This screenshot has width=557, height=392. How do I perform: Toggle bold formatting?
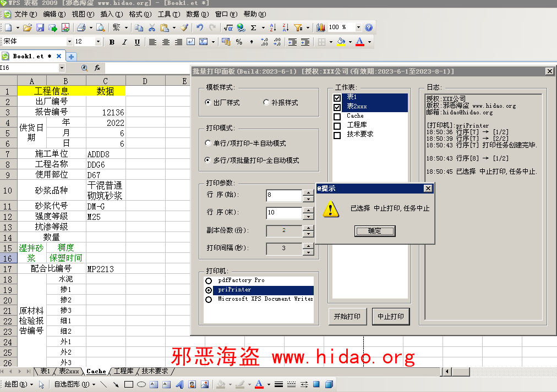point(112,42)
